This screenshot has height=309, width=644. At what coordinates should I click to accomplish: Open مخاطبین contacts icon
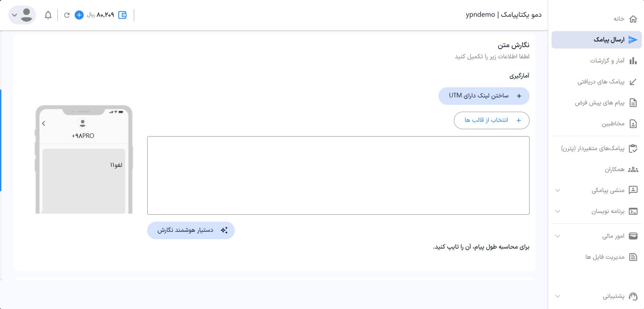coord(633,124)
